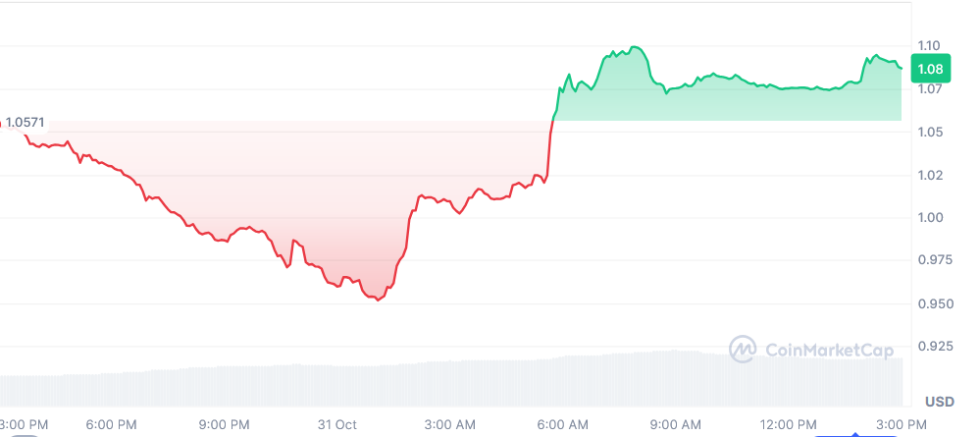Select the 9:00 AM time label
The width and height of the screenshot is (980, 437).
(677, 424)
